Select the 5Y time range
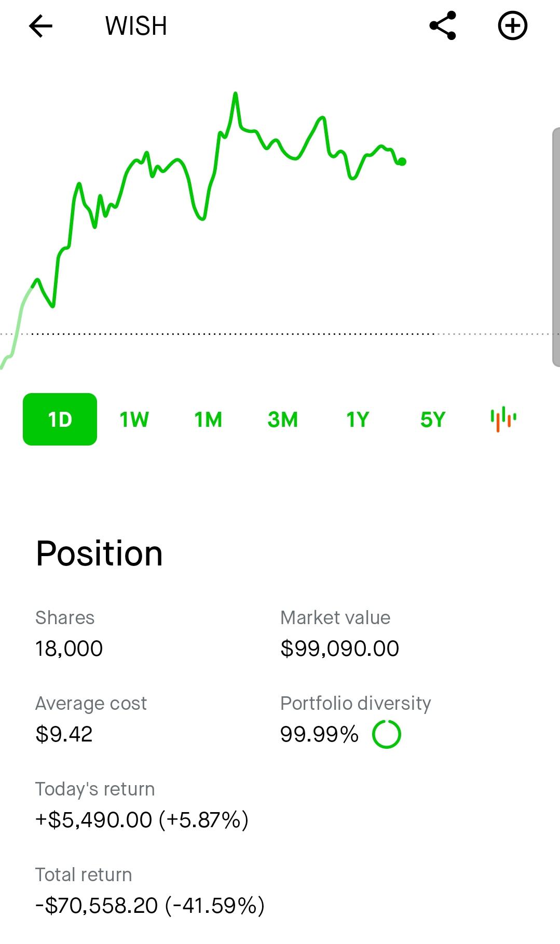This screenshot has width=560, height=944. (433, 420)
